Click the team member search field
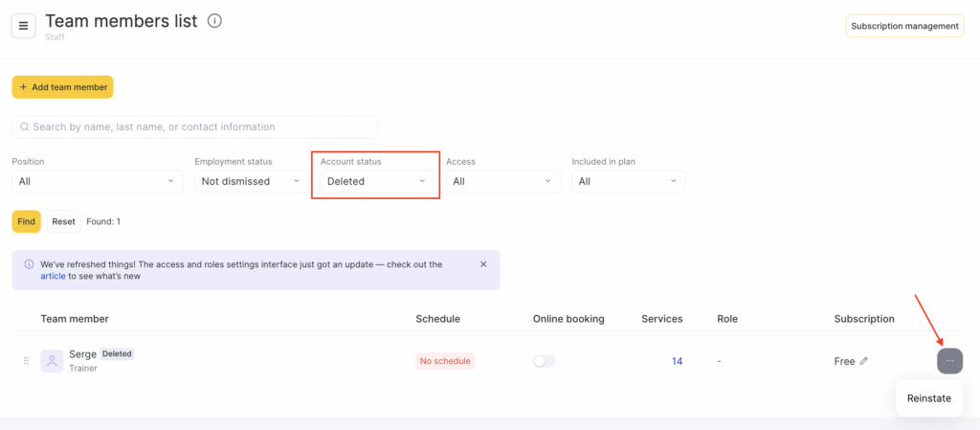Viewport: 980px width, 430px height. (x=195, y=126)
